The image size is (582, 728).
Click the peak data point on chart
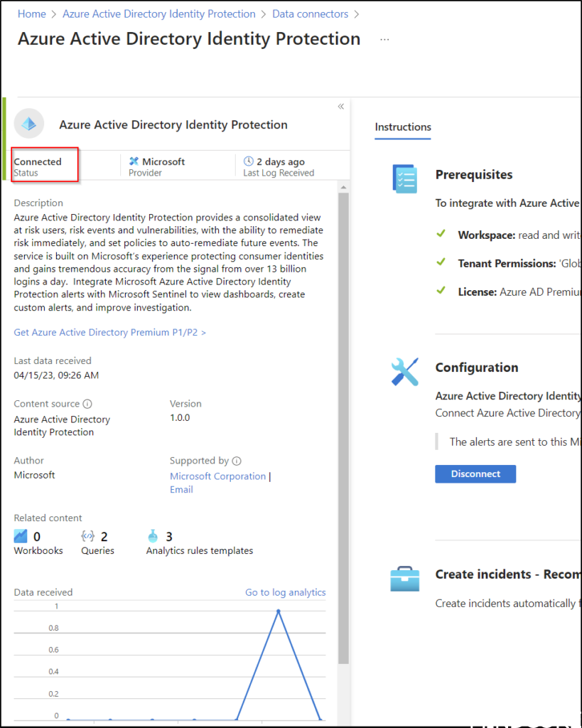[x=278, y=611]
